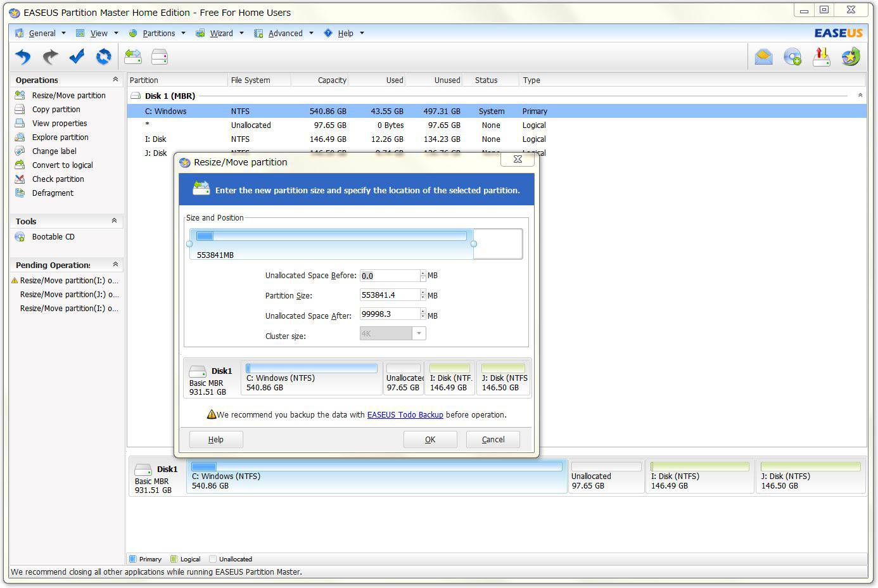This screenshot has height=588, width=878.
Task: Open the General menu
Action: pos(41,34)
